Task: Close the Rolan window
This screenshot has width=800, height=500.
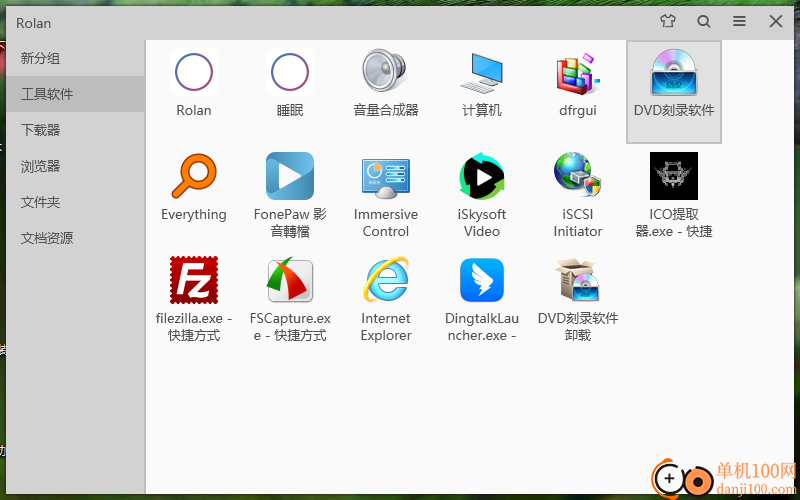Action: (776, 21)
